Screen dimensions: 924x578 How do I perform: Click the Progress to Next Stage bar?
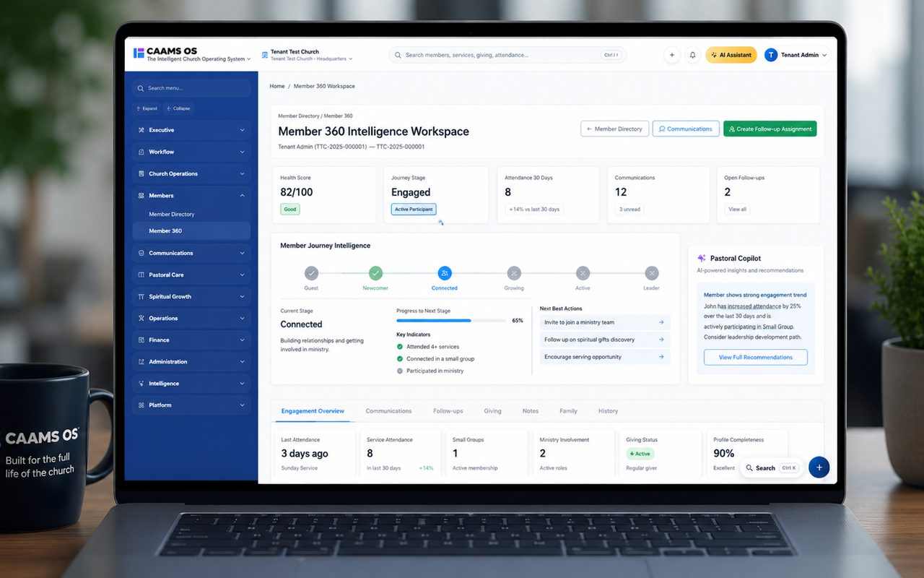450,320
